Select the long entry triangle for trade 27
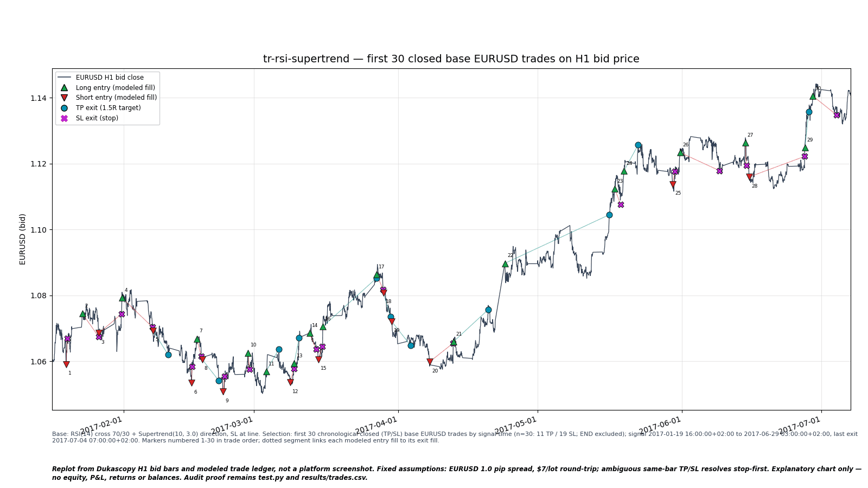 (745, 143)
